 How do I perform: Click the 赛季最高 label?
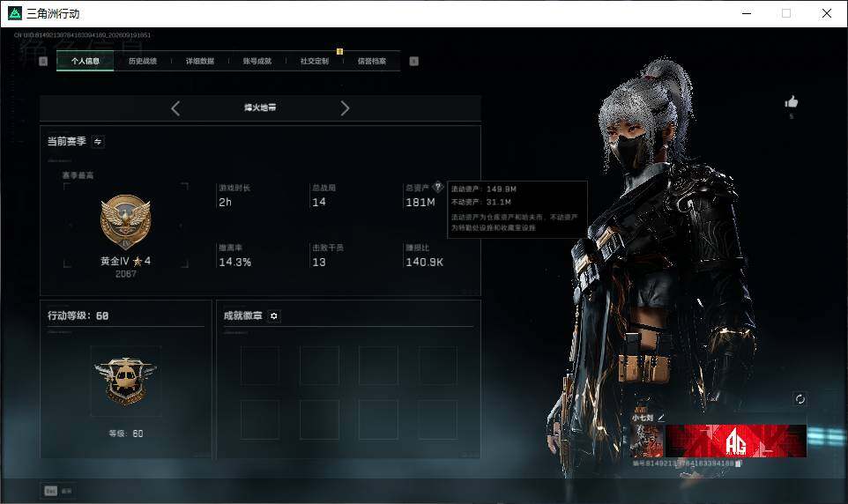point(78,175)
